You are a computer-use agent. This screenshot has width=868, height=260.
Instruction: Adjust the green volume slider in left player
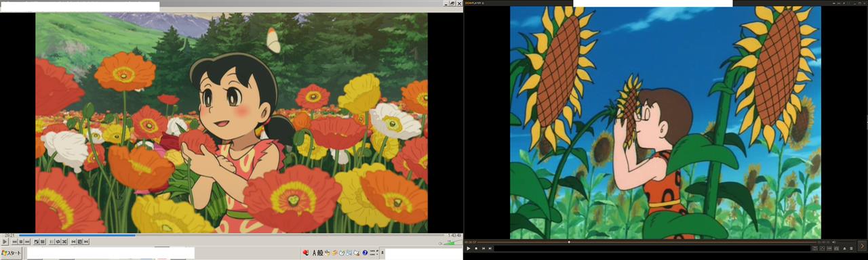(452, 243)
